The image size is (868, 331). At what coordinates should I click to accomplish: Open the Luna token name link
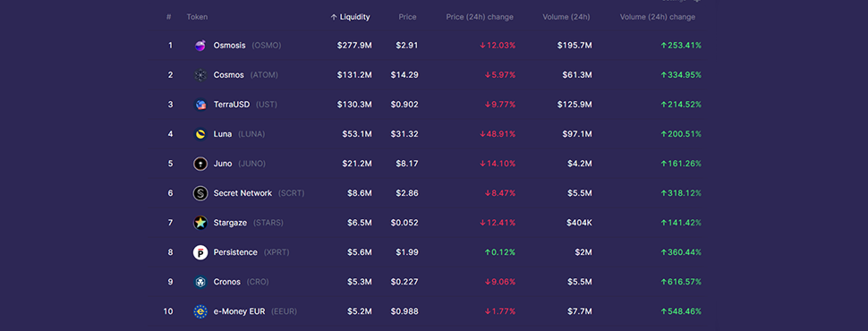point(223,134)
